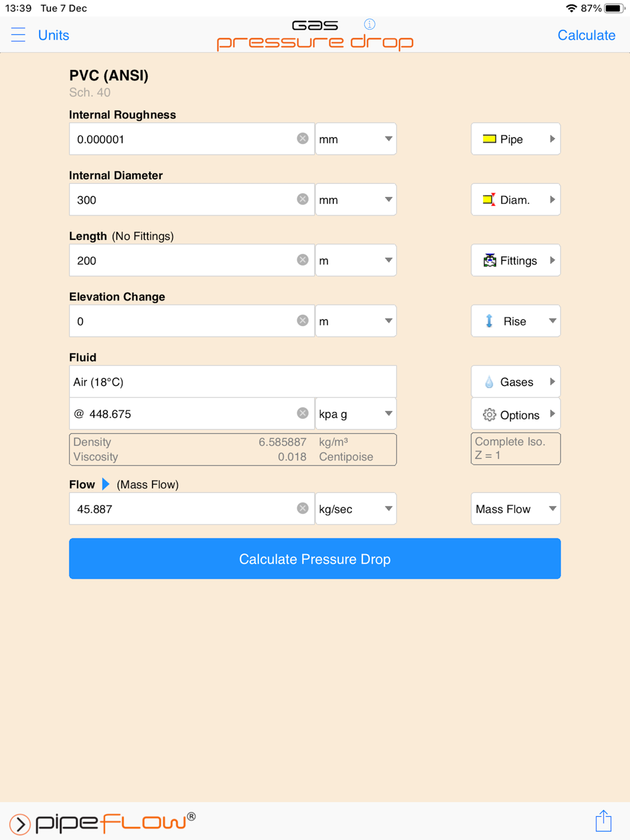This screenshot has width=630, height=840.
Task: Open the hamburger menu icon
Action: [18, 35]
